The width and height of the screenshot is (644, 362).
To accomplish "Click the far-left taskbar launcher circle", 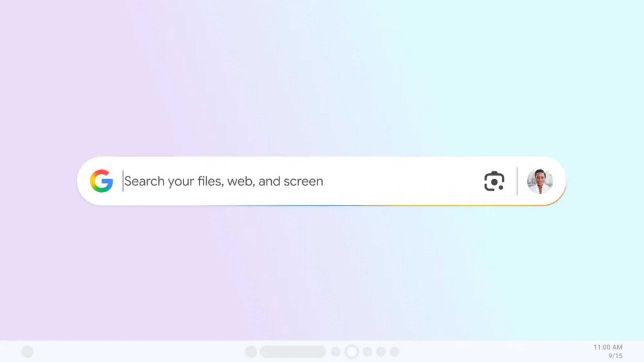I will tap(27, 351).
